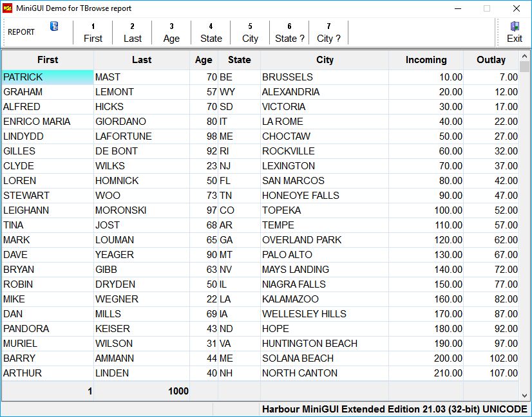This screenshot has width=532, height=417.
Task: Click outlay value 47.00
Action: pos(491,196)
